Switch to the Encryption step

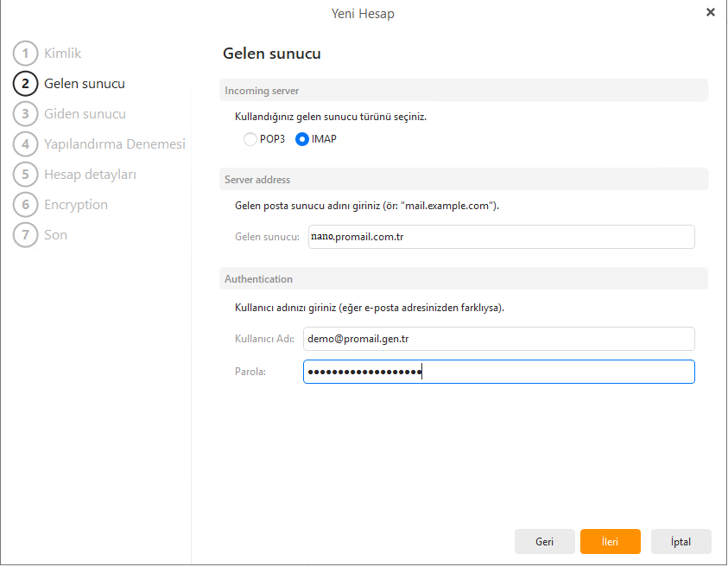coord(76,205)
